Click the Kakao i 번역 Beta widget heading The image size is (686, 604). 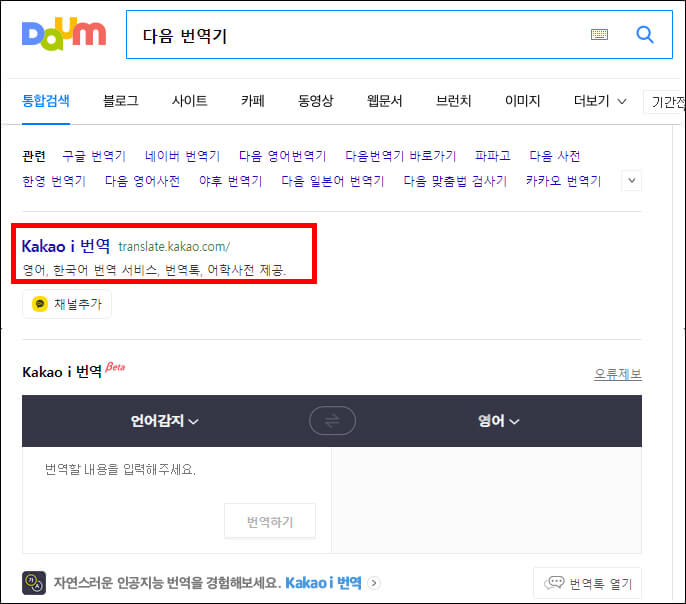74,371
